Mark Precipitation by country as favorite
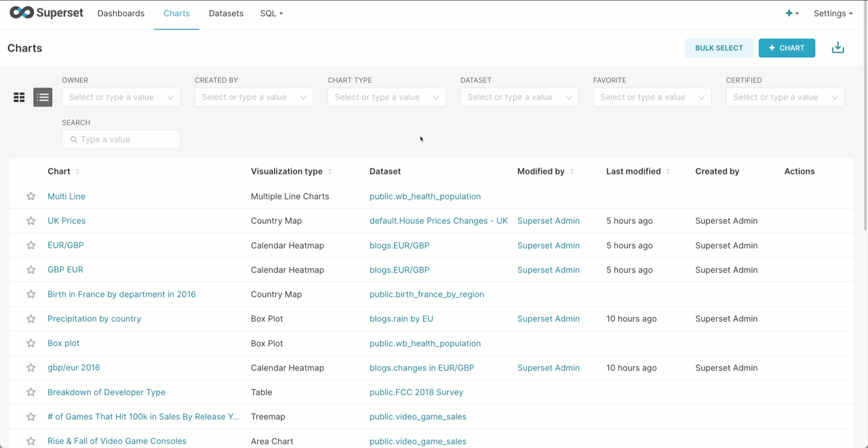 pos(31,319)
